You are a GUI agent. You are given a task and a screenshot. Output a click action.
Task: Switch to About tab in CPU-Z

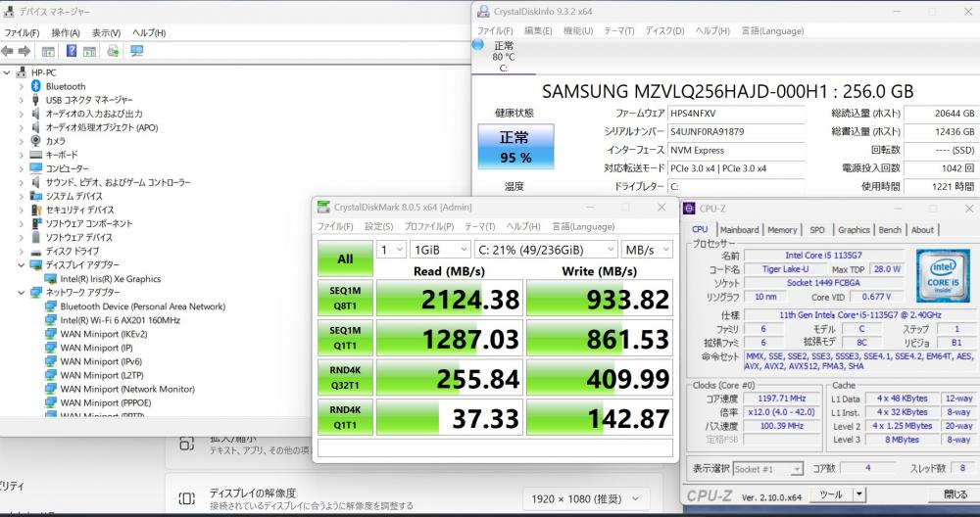[x=922, y=230]
